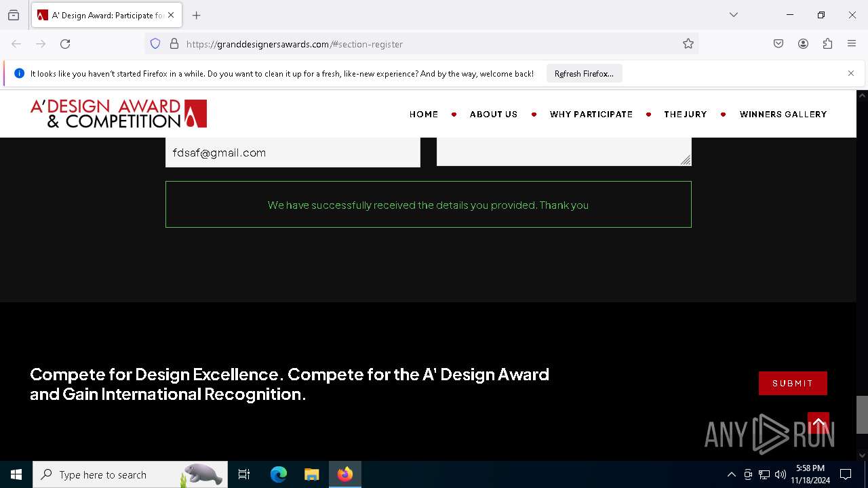Expand the list all tabs chevron
Screen dimensions: 868x488
pos(734,15)
